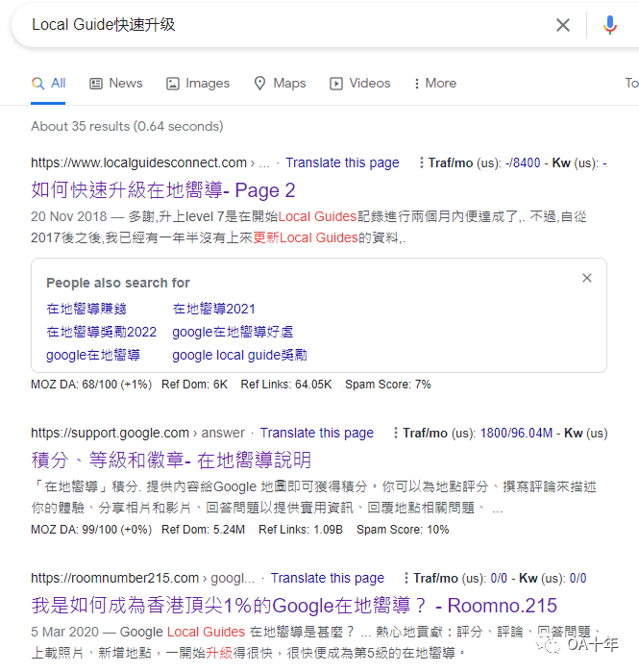
Task: Click the Ref Dom: 6K metric
Action: (x=194, y=385)
